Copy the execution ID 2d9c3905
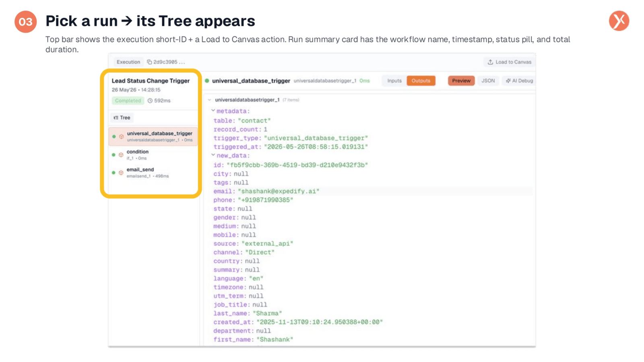 click(x=149, y=62)
